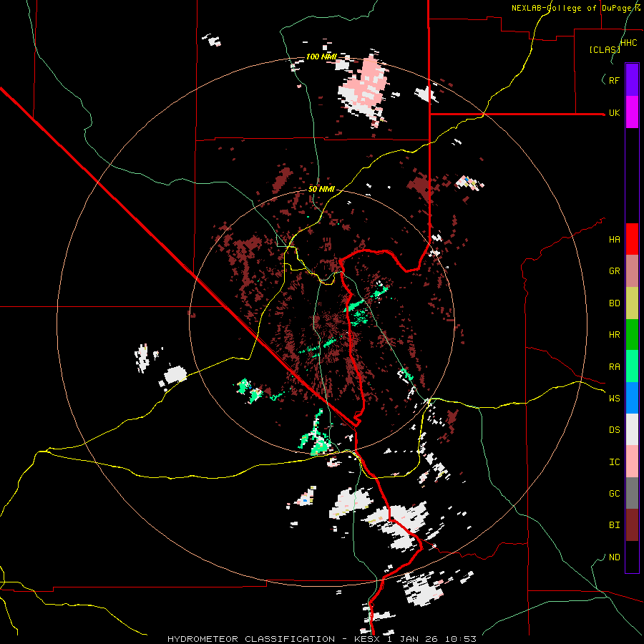Click the "[CLAS]" legend heading

click(605, 49)
